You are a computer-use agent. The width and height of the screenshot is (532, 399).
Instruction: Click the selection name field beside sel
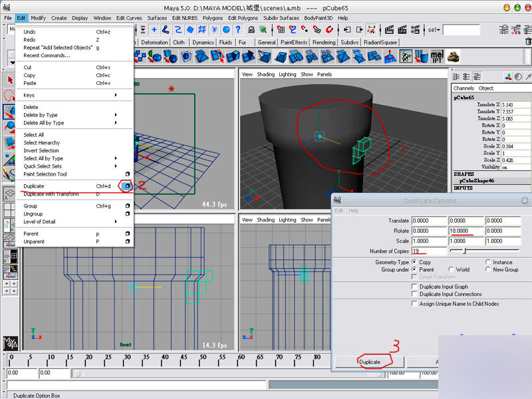coord(462,30)
